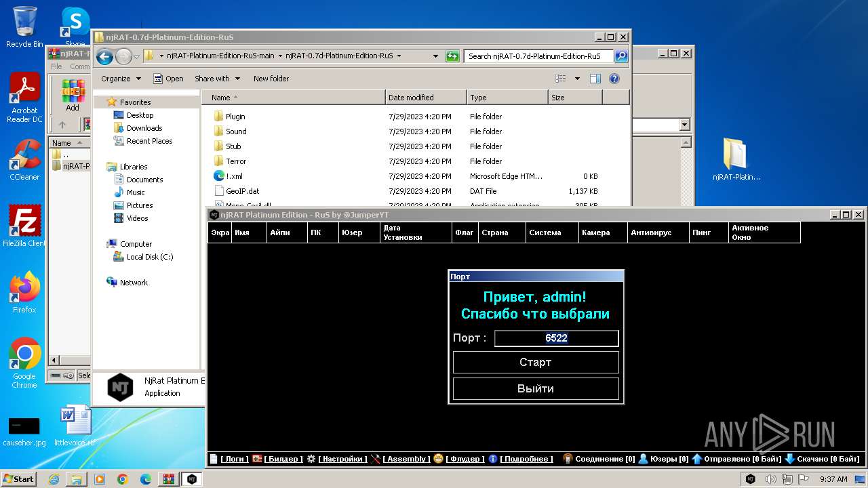Open Pictures library
This screenshot has width=868, height=488.
(140, 205)
